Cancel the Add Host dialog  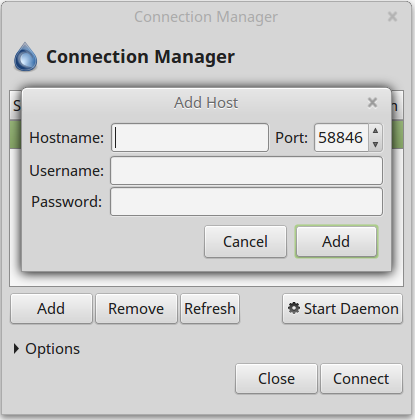click(245, 242)
